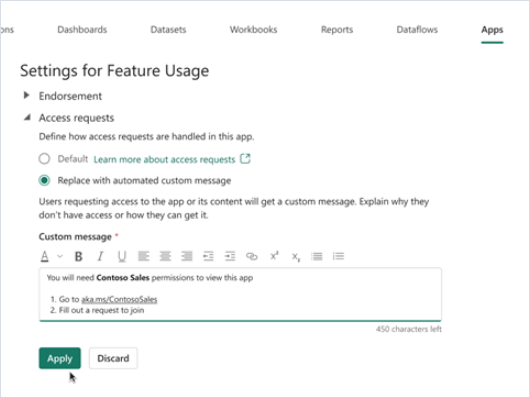The width and height of the screenshot is (530, 397).
Task: Switch to the Datasets tab
Action: [x=168, y=30]
